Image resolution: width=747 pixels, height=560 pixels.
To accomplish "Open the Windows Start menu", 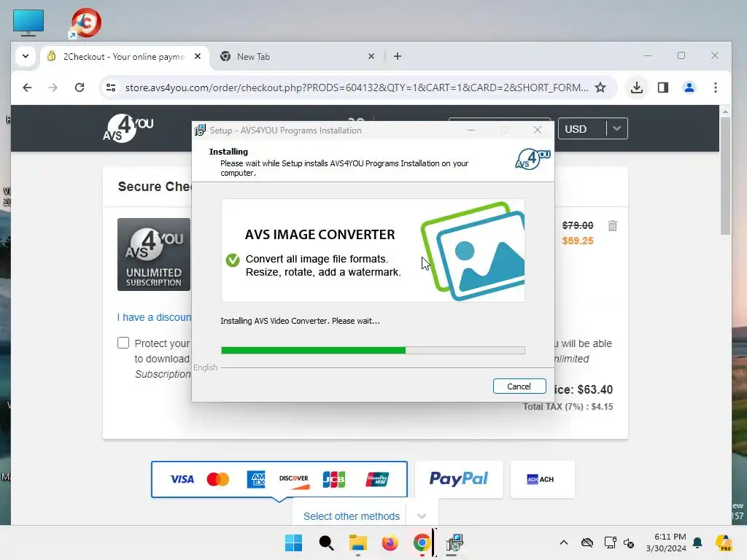I will pyautogui.click(x=293, y=542).
